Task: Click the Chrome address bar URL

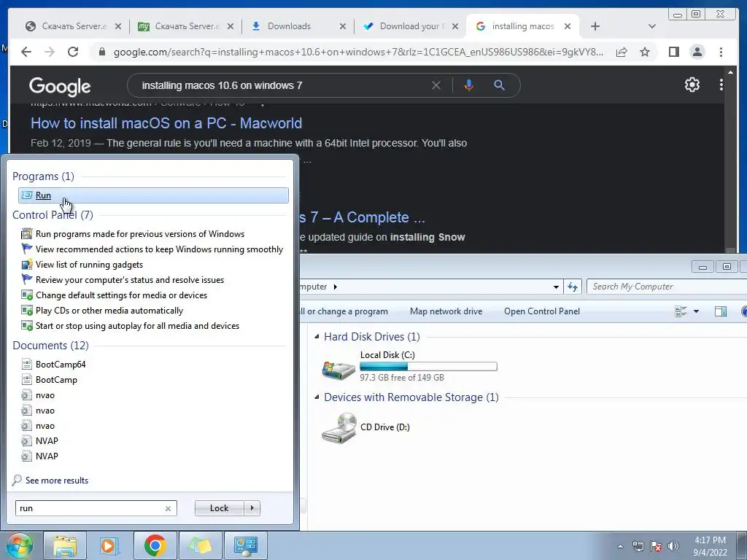Action: tap(358, 52)
